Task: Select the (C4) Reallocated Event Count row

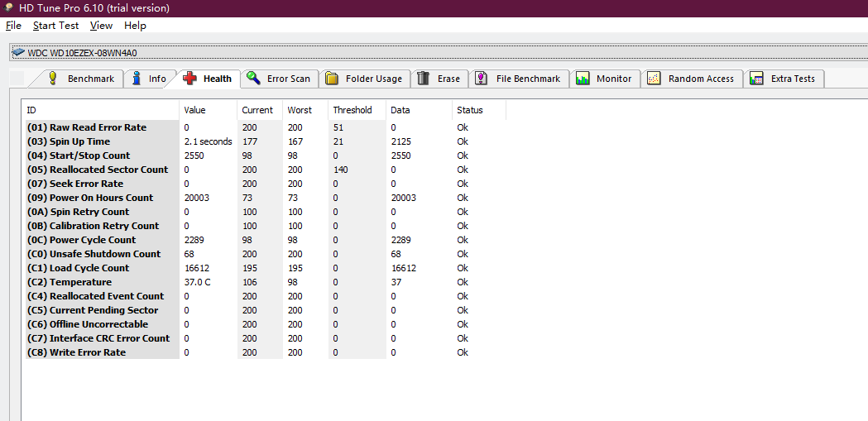Action: pos(266,296)
